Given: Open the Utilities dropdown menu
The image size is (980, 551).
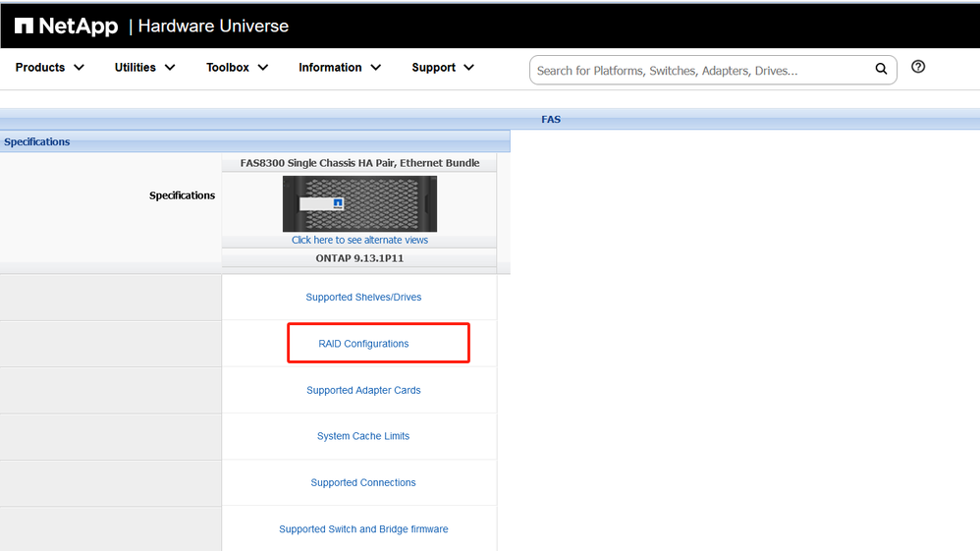Looking at the screenshot, I should [144, 68].
